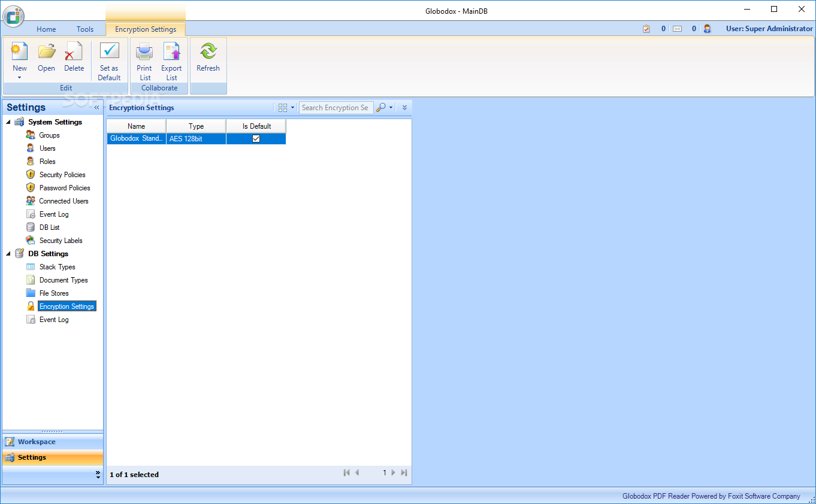Go to next page of list
This screenshot has width=816, height=504.
(x=393, y=473)
